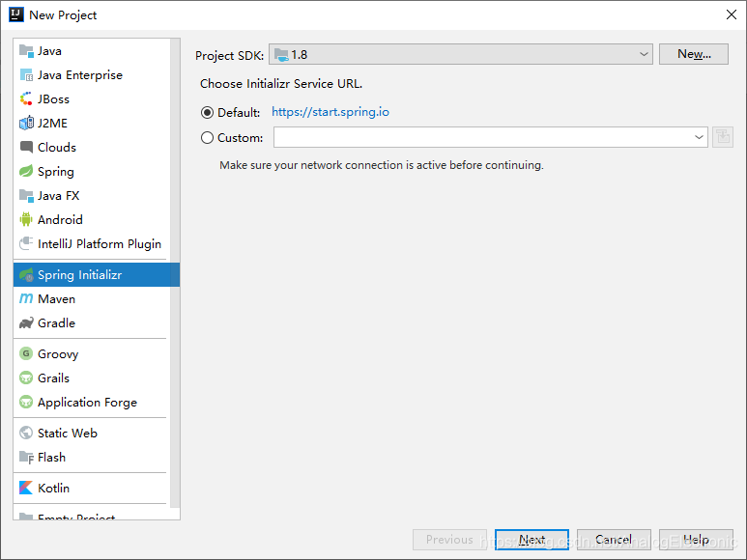Choose Java Enterprise project type
The width and height of the screenshot is (747, 560).
click(x=92, y=75)
